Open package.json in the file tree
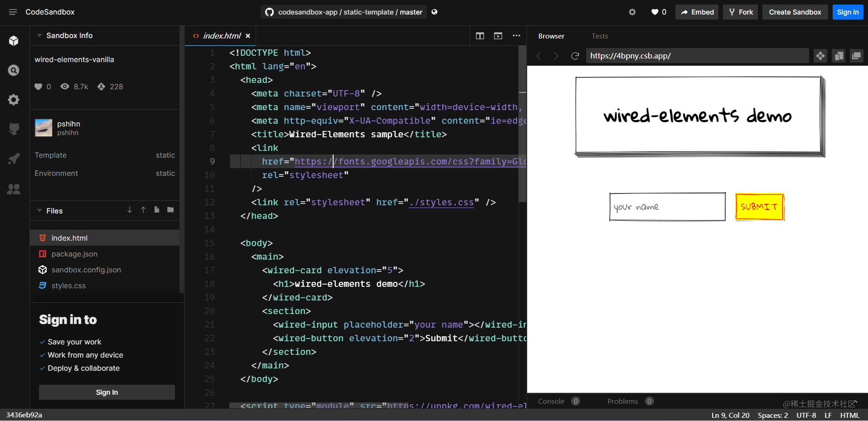 (x=105, y=254)
